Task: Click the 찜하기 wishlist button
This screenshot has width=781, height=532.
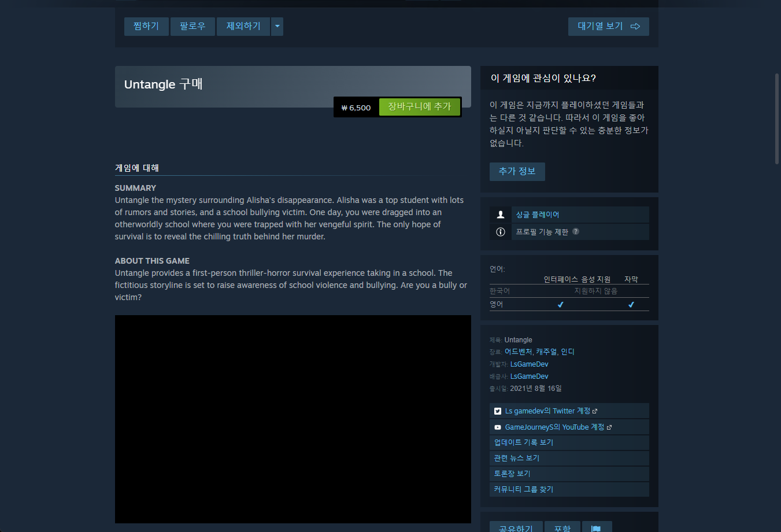Action: click(146, 27)
